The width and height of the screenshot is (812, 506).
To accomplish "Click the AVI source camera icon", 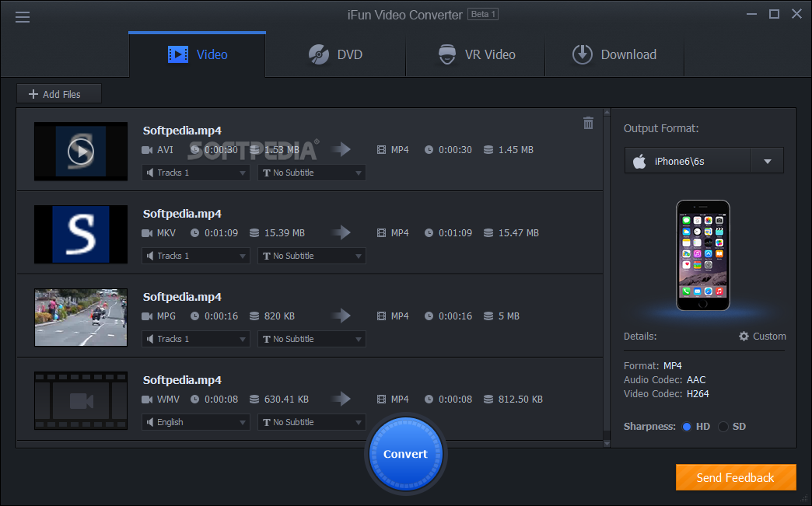I will pyautogui.click(x=147, y=150).
